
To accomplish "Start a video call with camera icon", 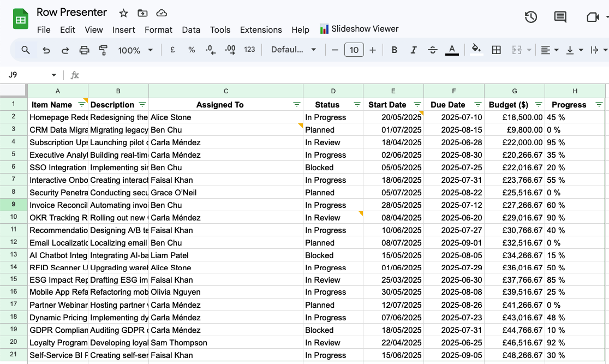I will [592, 17].
